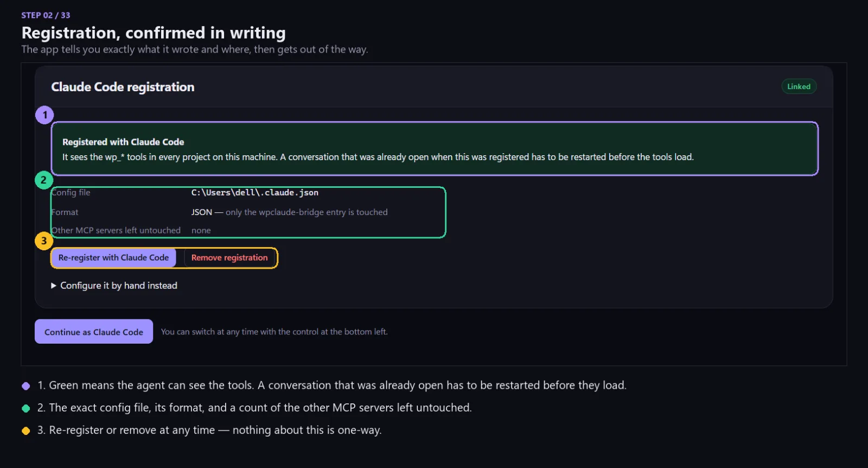
Task: Click the Other MCP servers left untouched label
Action: point(116,230)
